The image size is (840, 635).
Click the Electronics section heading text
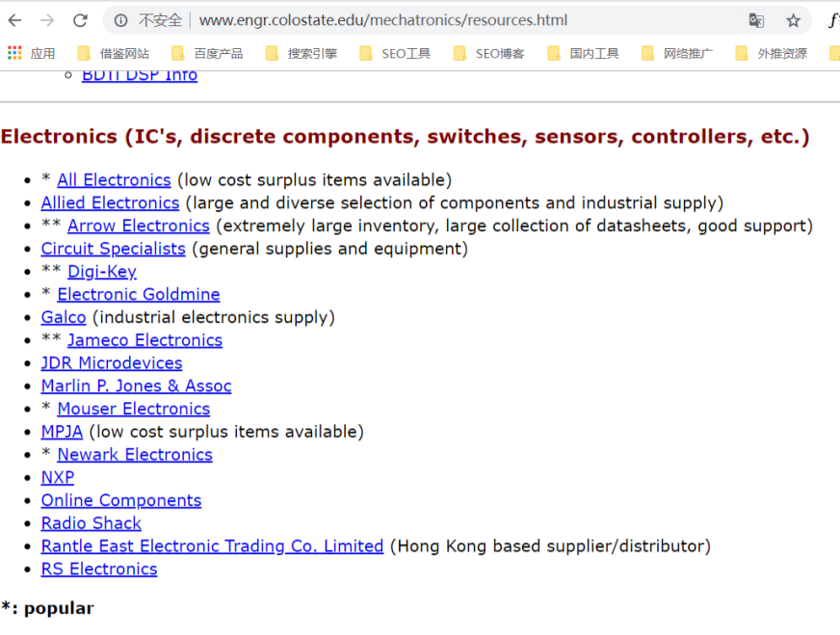pyautogui.click(x=405, y=137)
